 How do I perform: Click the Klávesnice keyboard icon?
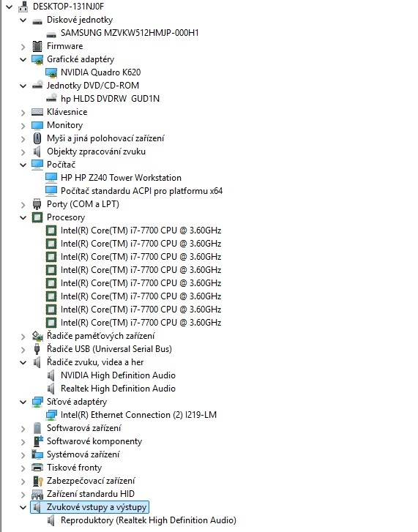[x=37, y=112]
